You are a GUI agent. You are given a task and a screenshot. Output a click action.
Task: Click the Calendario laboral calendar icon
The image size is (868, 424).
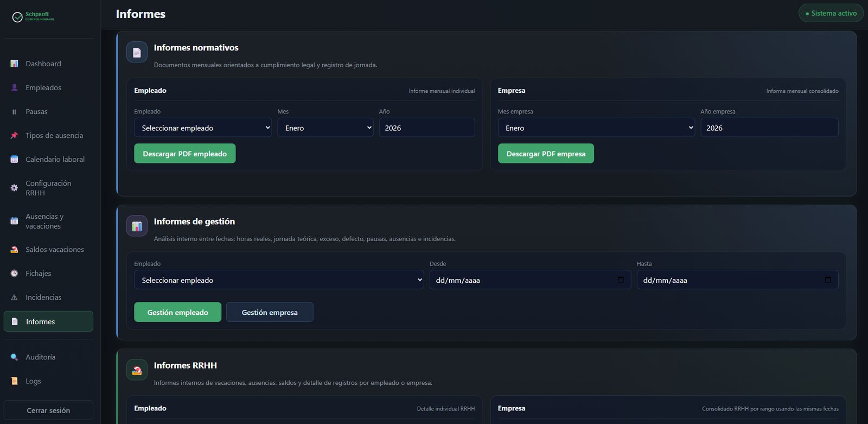[x=14, y=159]
